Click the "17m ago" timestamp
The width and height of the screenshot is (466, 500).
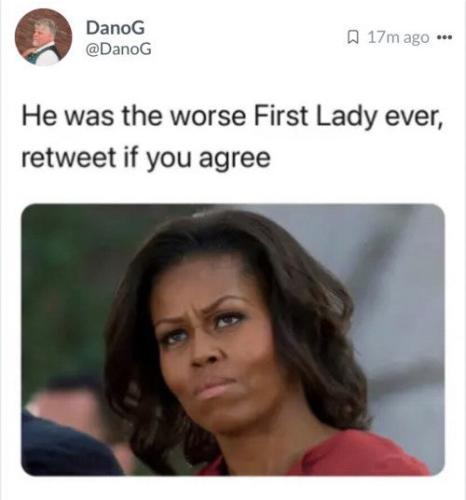click(398, 37)
